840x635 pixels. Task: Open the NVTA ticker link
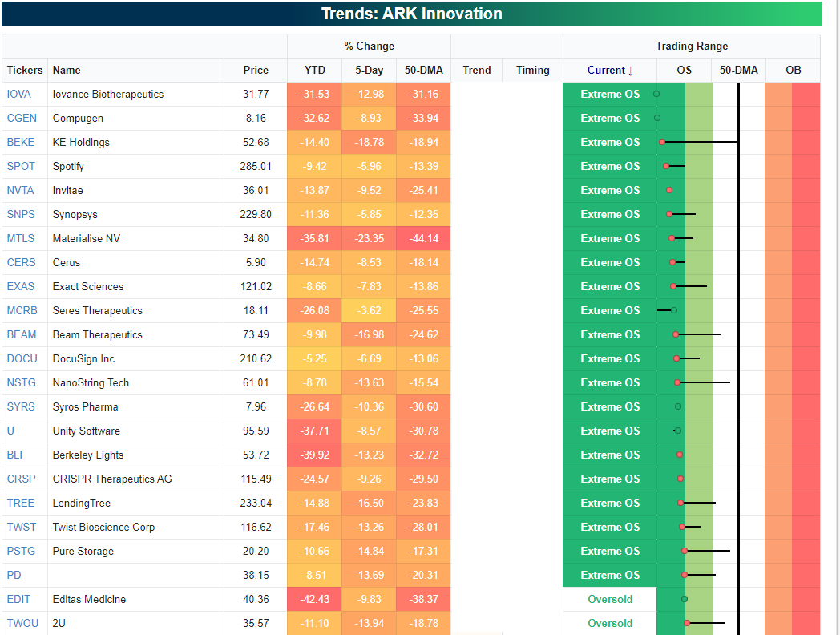coord(20,191)
